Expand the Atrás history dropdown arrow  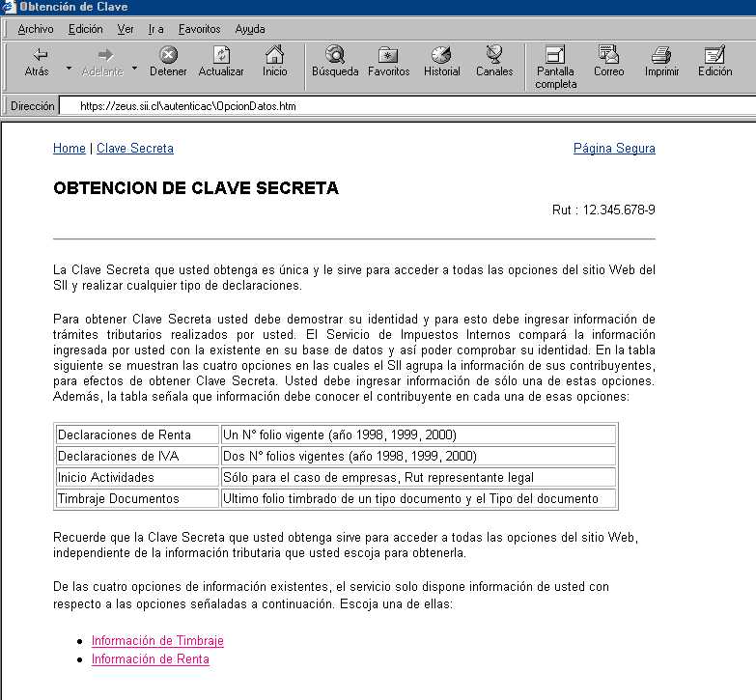click(x=69, y=69)
